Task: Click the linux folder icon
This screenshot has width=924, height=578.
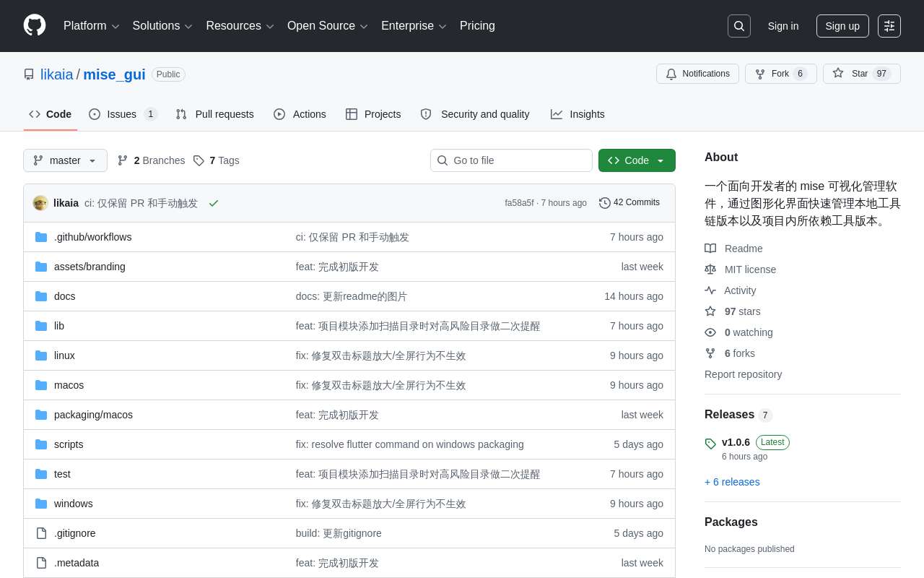Action: (x=41, y=355)
